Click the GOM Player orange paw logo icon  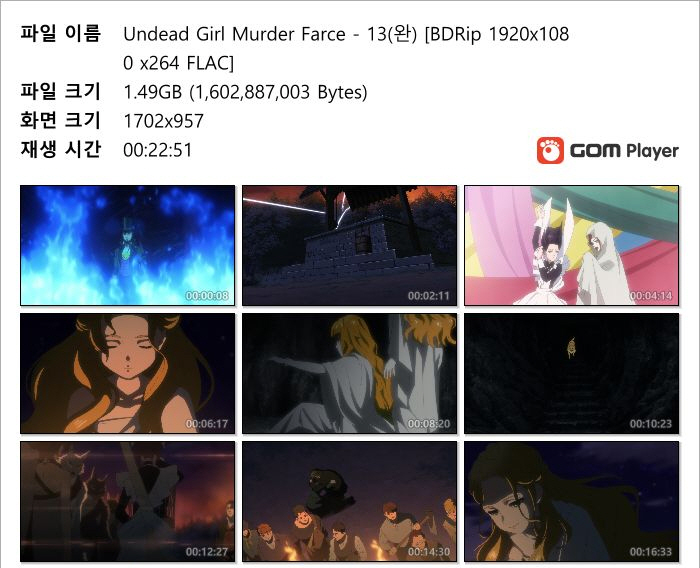pyautogui.click(x=550, y=150)
